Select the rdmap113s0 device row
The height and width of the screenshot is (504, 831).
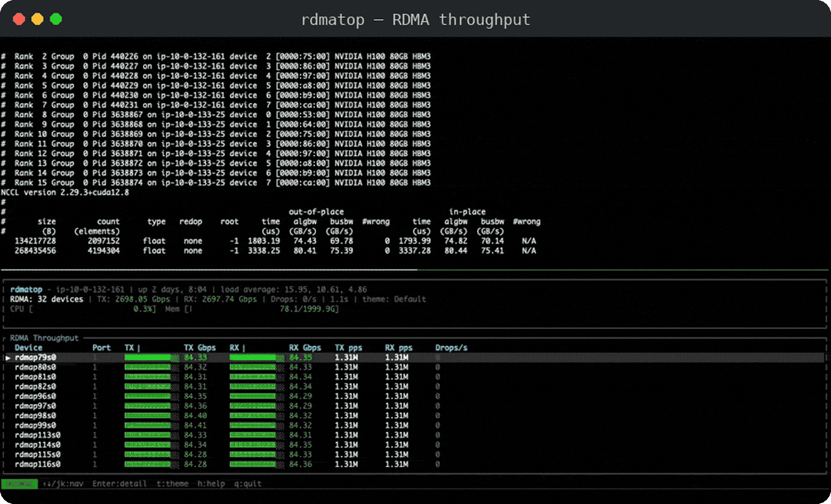(x=414, y=435)
